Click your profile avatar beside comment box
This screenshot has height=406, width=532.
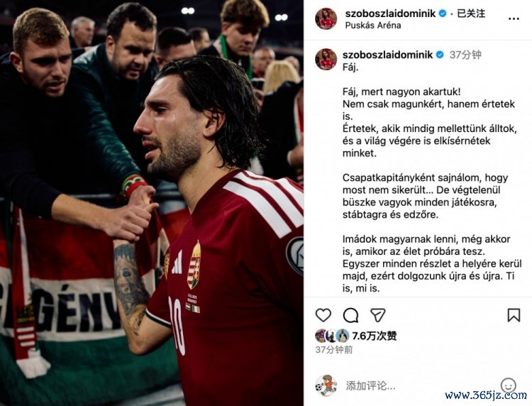click(x=326, y=385)
